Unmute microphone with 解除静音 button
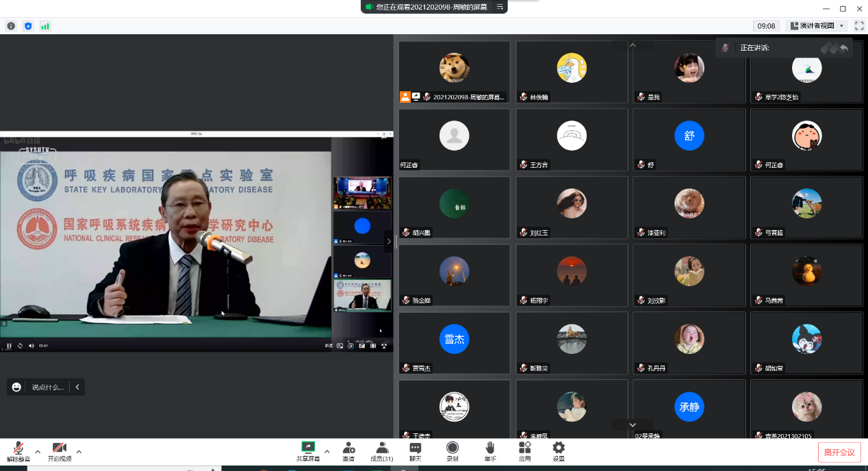The width and height of the screenshot is (868, 471). click(18, 449)
